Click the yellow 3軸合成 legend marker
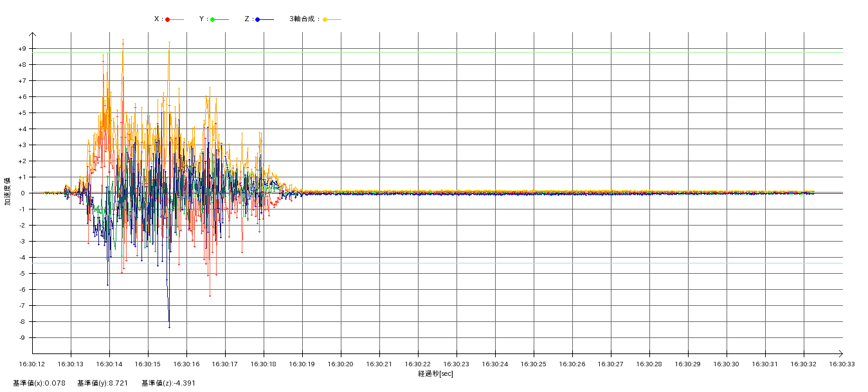The height and width of the screenshot is (392, 868). tap(325, 19)
